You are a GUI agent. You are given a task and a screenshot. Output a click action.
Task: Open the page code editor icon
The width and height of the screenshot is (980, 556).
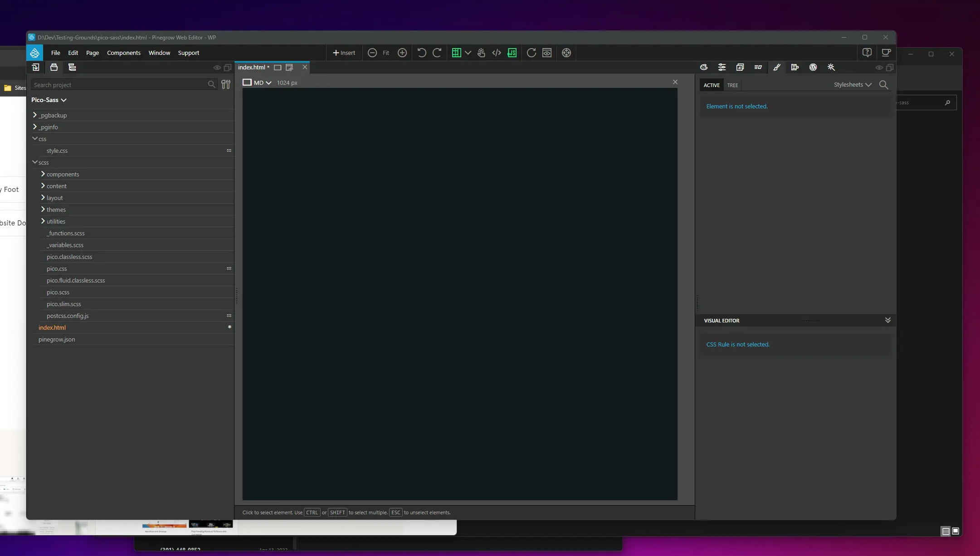(497, 53)
